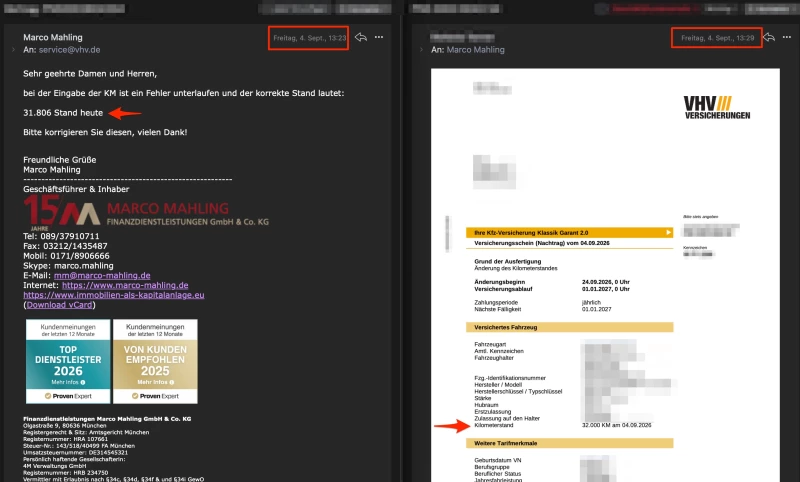
Task: Open more options in left email header
Action: tap(379, 37)
